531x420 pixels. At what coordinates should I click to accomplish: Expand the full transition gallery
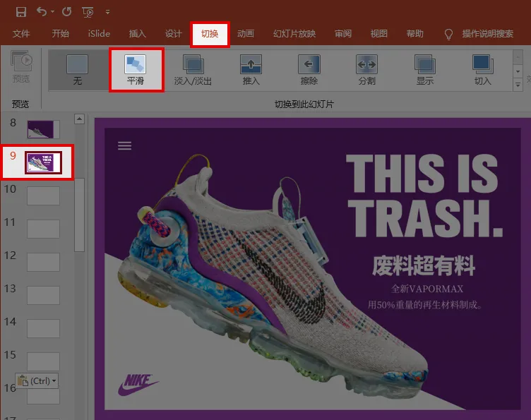tap(518, 85)
